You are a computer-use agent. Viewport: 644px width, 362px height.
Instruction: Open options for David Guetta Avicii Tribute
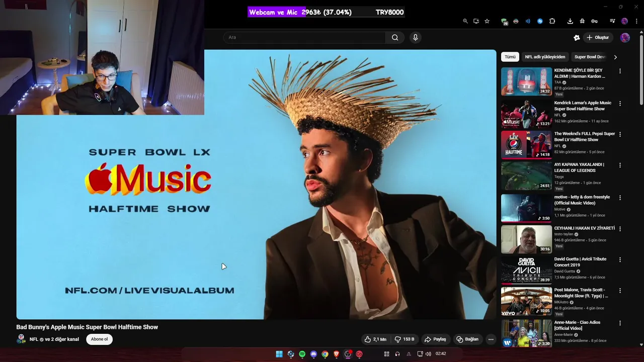coord(620,260)
